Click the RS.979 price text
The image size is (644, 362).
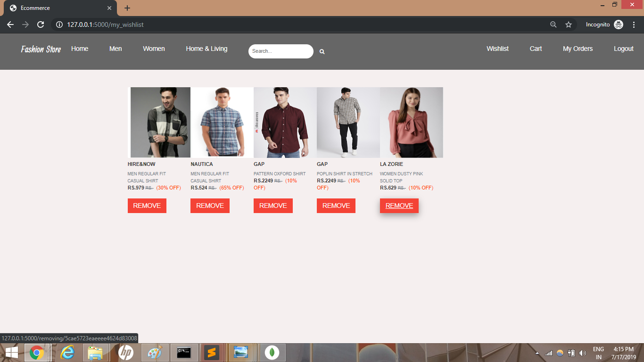click(136, 188)
